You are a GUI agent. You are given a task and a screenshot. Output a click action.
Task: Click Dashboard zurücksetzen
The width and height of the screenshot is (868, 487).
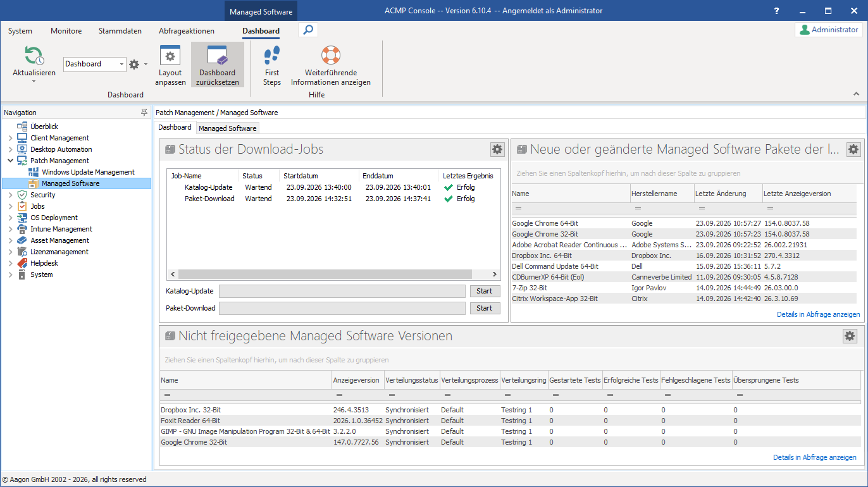(x=218, y=65)
